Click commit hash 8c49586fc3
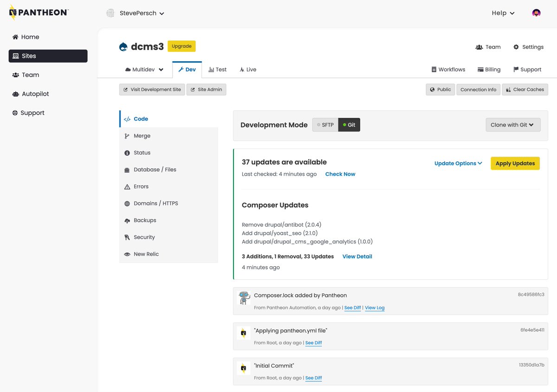557x392 pixels. click(531, 295)
